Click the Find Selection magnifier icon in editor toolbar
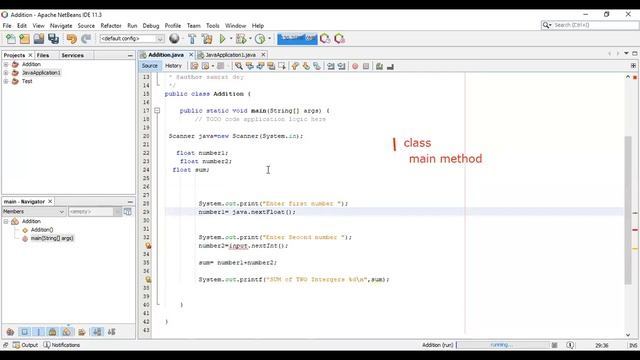The width and height of the screenshot is (640, 360). [x=238, y=66]
